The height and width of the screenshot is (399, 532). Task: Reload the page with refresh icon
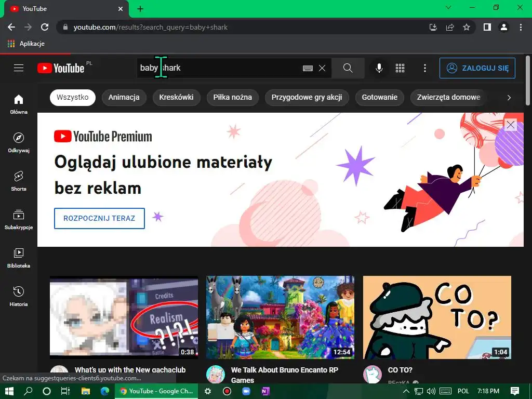(x=45, y=27)
